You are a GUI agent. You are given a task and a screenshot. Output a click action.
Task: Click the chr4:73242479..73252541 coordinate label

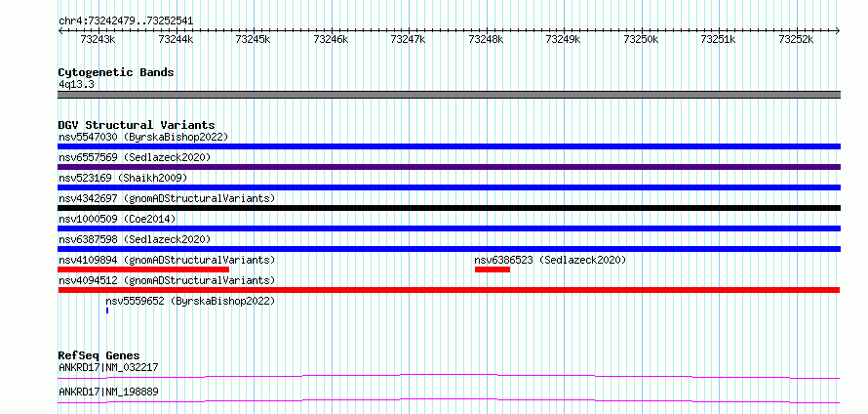pyautogui.click(x=126, y=21)
